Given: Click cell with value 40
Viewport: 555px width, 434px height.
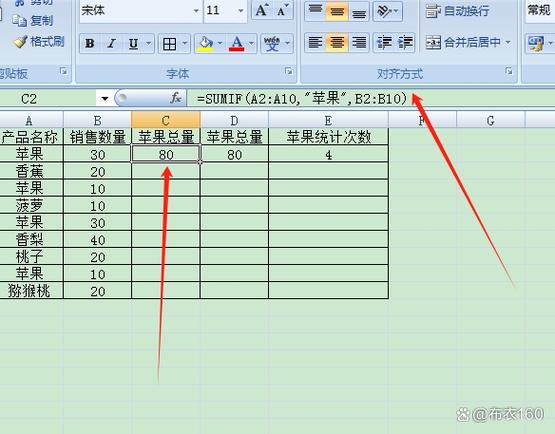Looking at the screenshot, I should pos(97,240).
